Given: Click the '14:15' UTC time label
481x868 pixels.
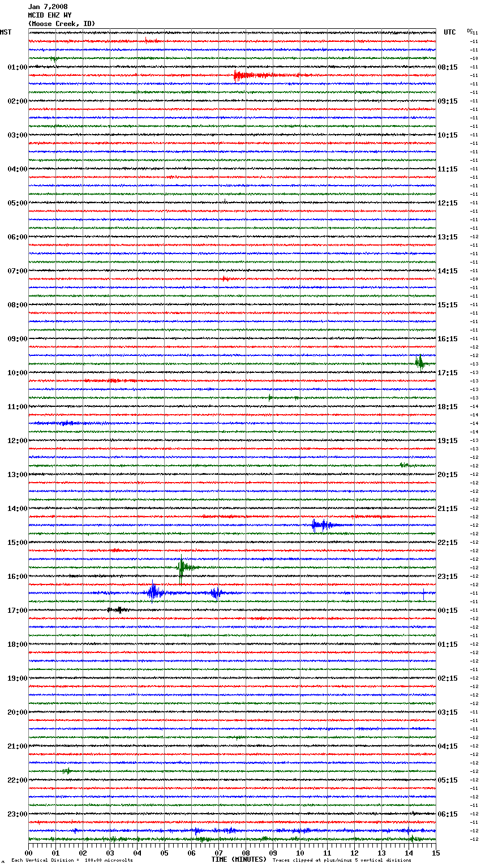Looking at the screenshot, I should [x=448, y=271].
